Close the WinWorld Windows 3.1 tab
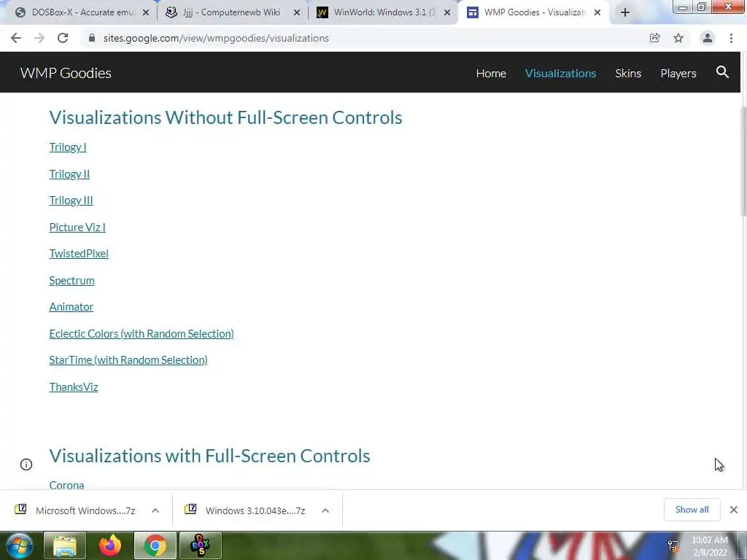 (x=447, y=12)
